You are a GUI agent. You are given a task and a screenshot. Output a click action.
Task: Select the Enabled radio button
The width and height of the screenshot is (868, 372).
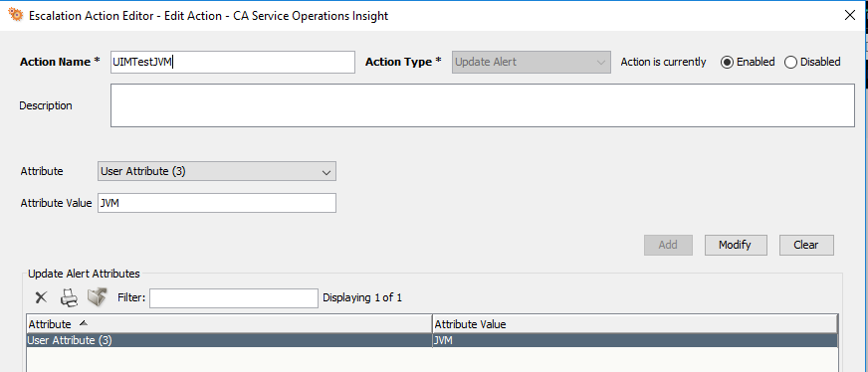[727, 63]
